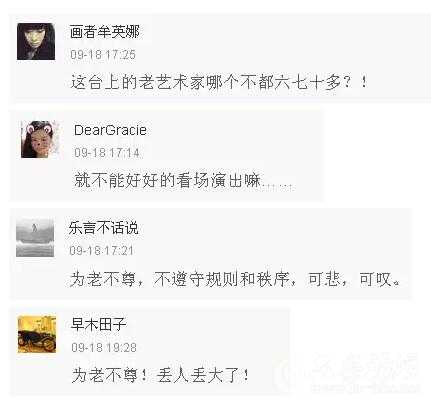The image size is (431, 406).
Task: Click timestamp 09-18 17:14
Action: coord(107,153)
